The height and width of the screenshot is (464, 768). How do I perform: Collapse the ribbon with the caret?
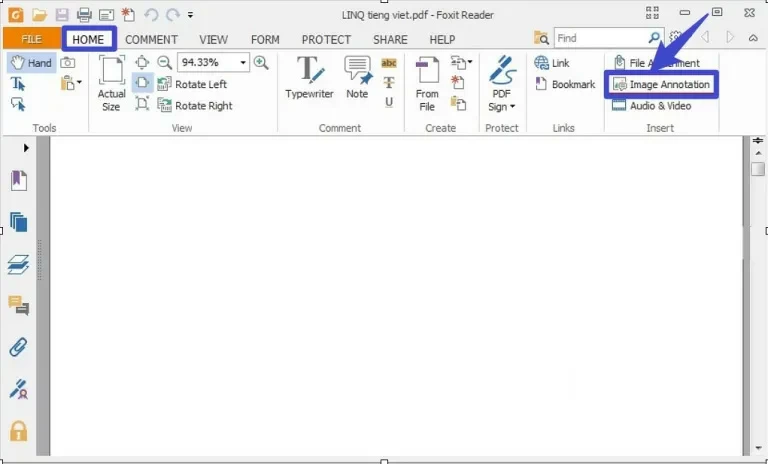pos(753,38)
